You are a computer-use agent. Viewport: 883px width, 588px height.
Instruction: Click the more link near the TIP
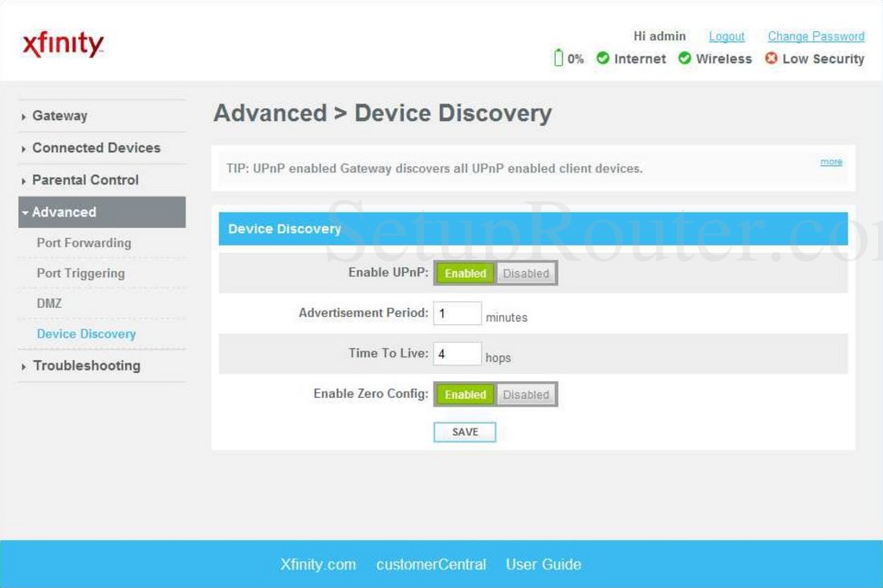(x=831, y=162)
